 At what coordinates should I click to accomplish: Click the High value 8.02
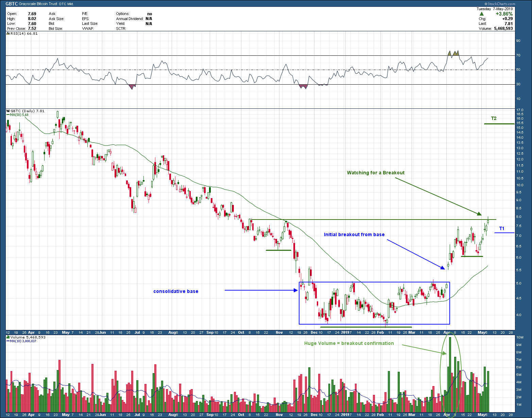pos(32,19)
